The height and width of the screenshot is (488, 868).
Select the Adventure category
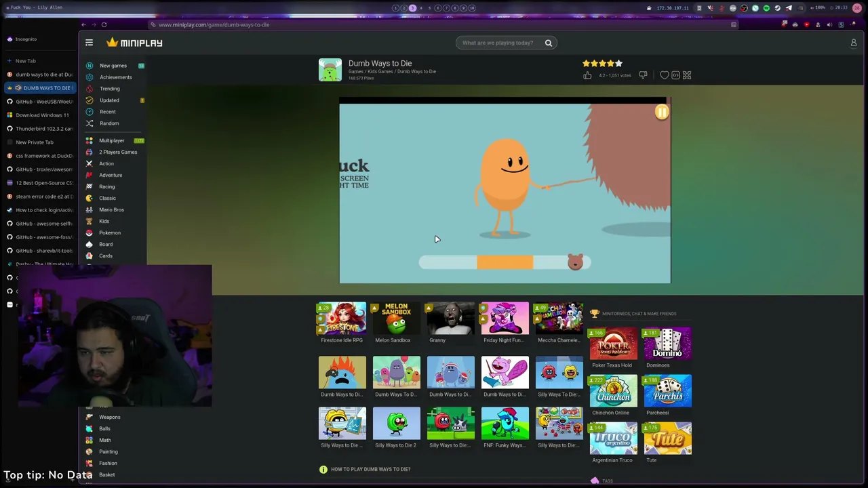111,175
